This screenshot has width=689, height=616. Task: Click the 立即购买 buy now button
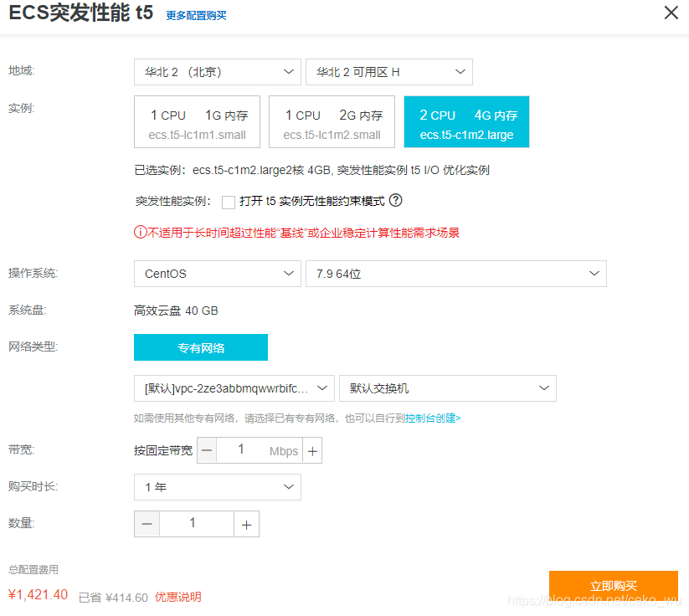pyautogui.click(x=614, y=585)
